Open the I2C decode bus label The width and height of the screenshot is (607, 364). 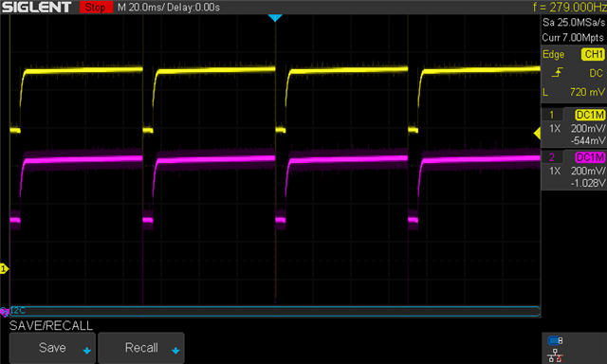tap(18, 310)
